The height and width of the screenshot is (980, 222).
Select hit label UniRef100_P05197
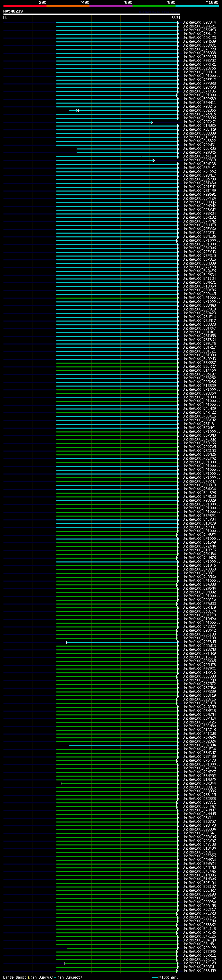[x=199, y=374]
